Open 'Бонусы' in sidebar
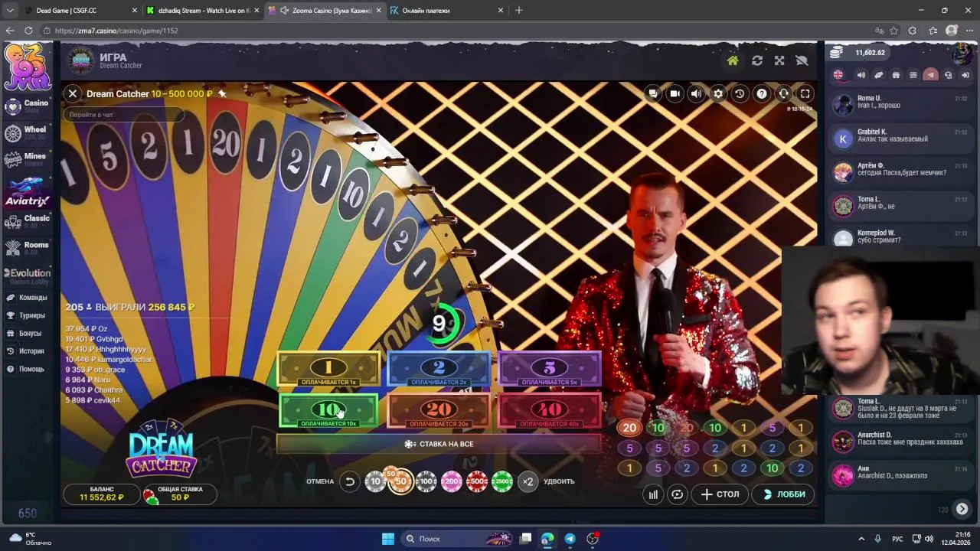This screenshot has height=551, width=980. 24,334
